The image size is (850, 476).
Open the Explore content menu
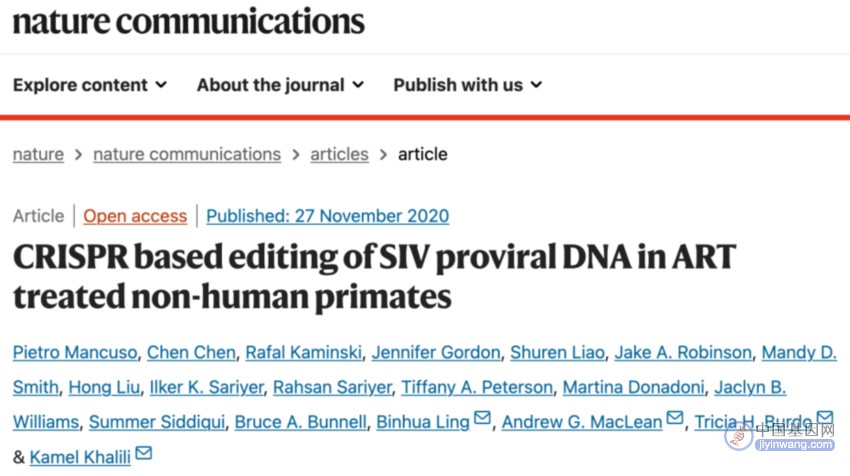pyautogui.click(x=90, y=85)
